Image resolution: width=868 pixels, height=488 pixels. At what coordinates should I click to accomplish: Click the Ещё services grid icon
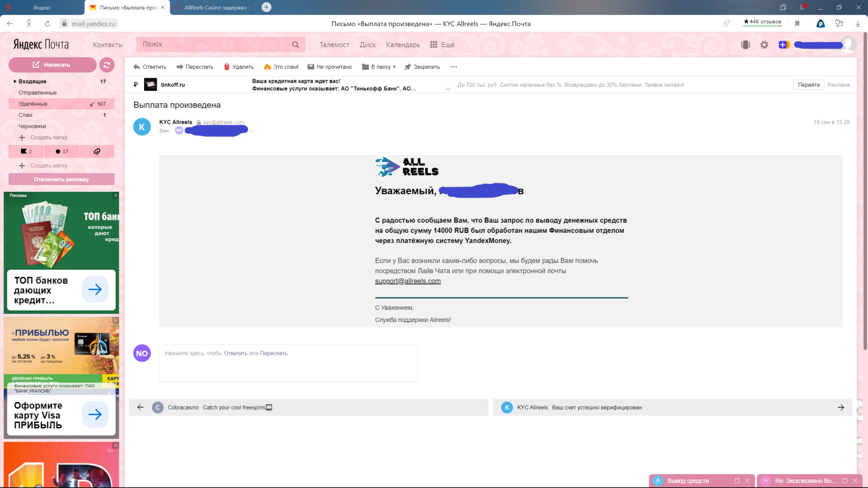(x=434, y=44)
